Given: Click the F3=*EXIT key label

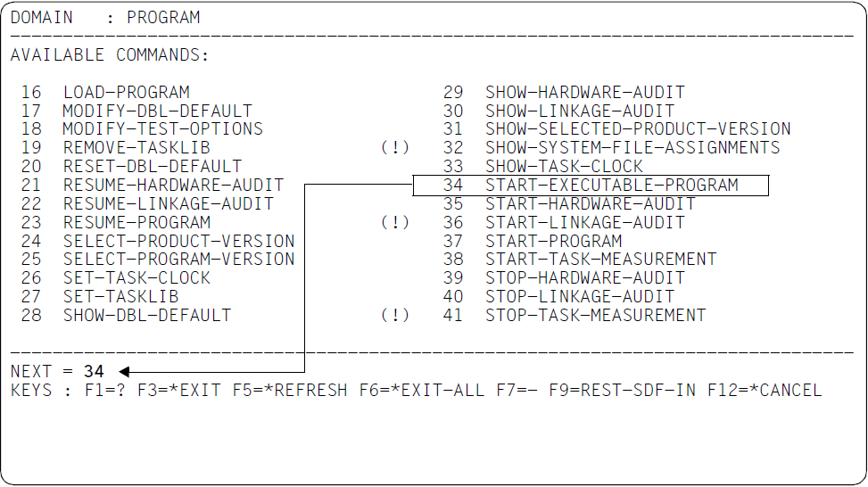Looking at the screenshot, I should (178, 390).
